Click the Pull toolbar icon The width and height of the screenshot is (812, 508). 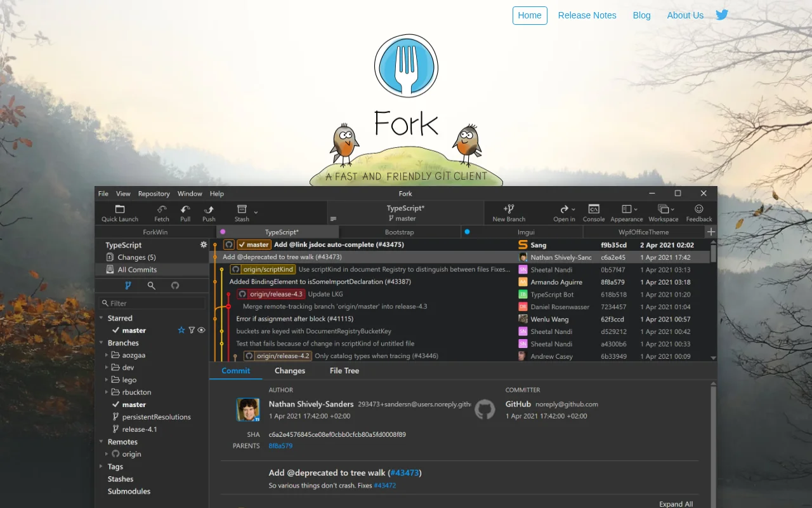coord(185,209)
